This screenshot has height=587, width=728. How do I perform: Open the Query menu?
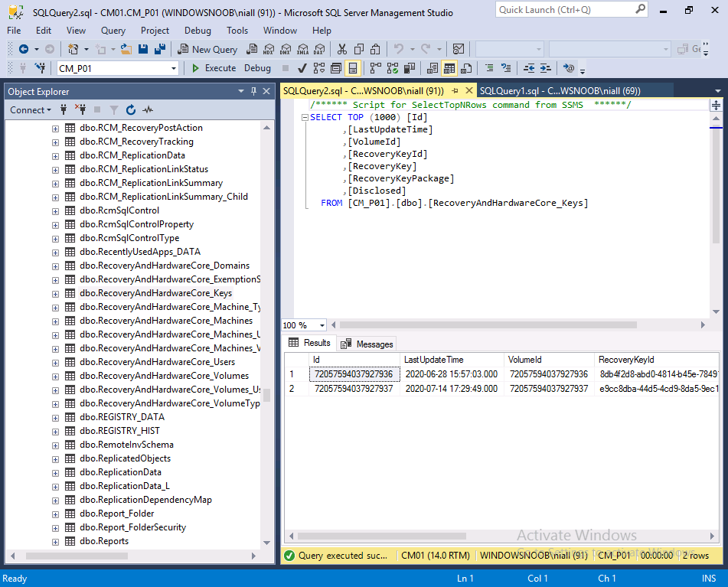113,30
